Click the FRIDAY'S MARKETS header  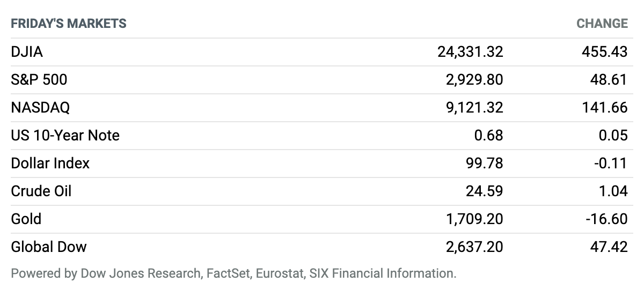[x=69, y=24]
